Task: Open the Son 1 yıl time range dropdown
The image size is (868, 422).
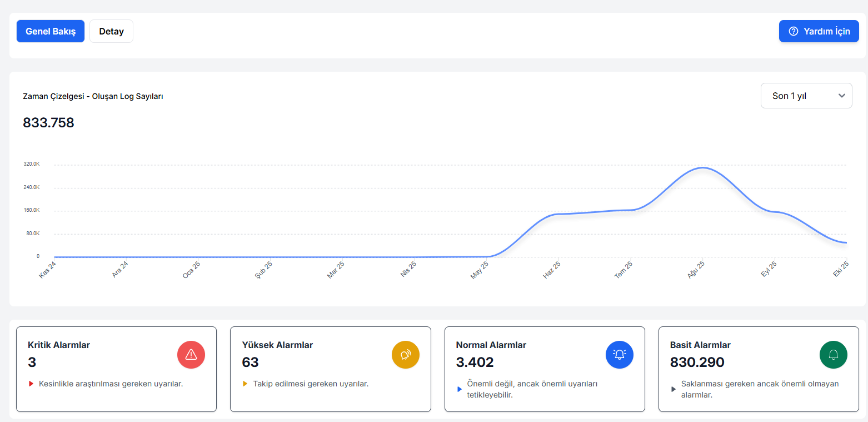Action: click(x=806, y=96)
